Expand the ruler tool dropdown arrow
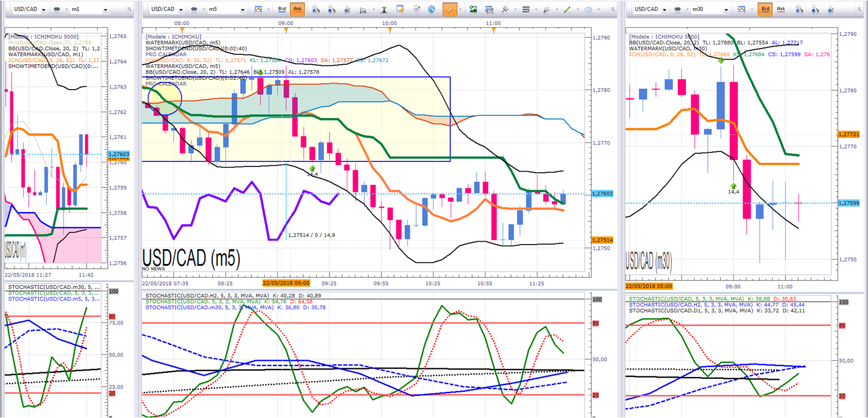Screen dimensions: 868x418 459,9
